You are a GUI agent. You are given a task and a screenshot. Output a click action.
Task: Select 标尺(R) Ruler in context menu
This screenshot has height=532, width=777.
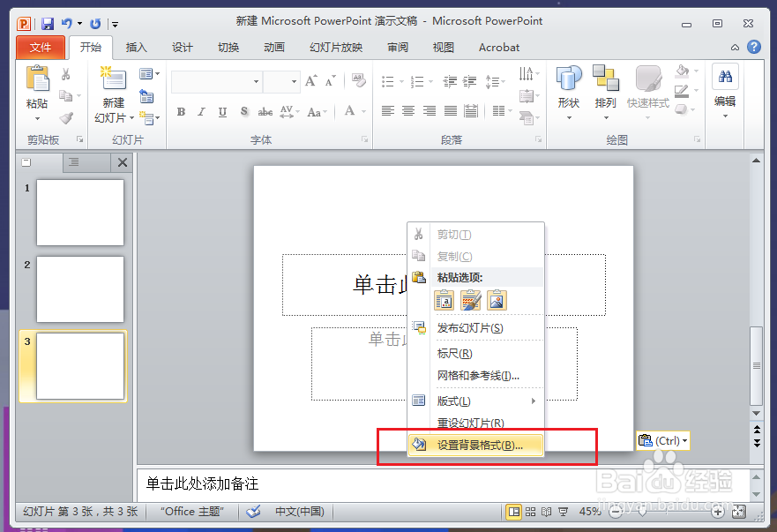475,354
